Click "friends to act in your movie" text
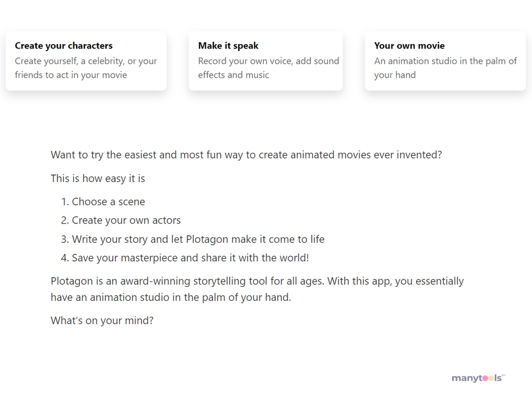The width and height of the screenshot is (532, 403). [x=71, y=75]
